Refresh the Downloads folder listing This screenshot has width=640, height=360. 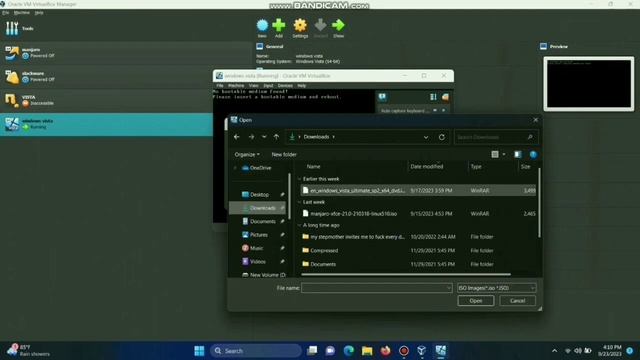442,137
